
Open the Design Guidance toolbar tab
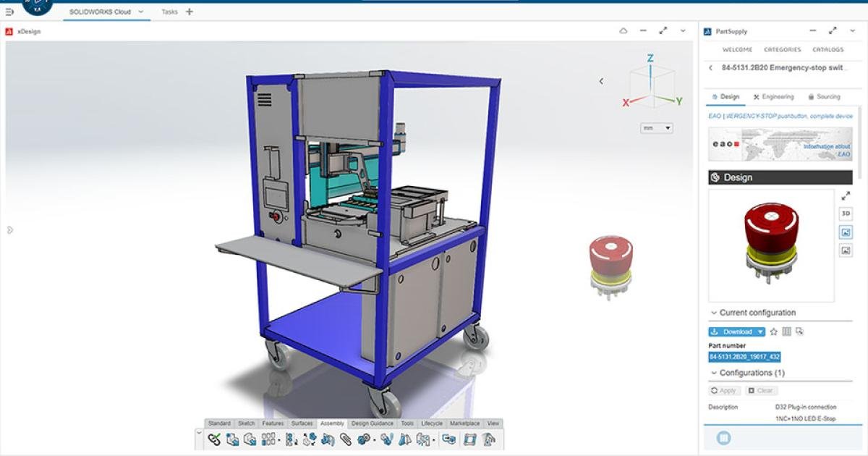point(373,423)
